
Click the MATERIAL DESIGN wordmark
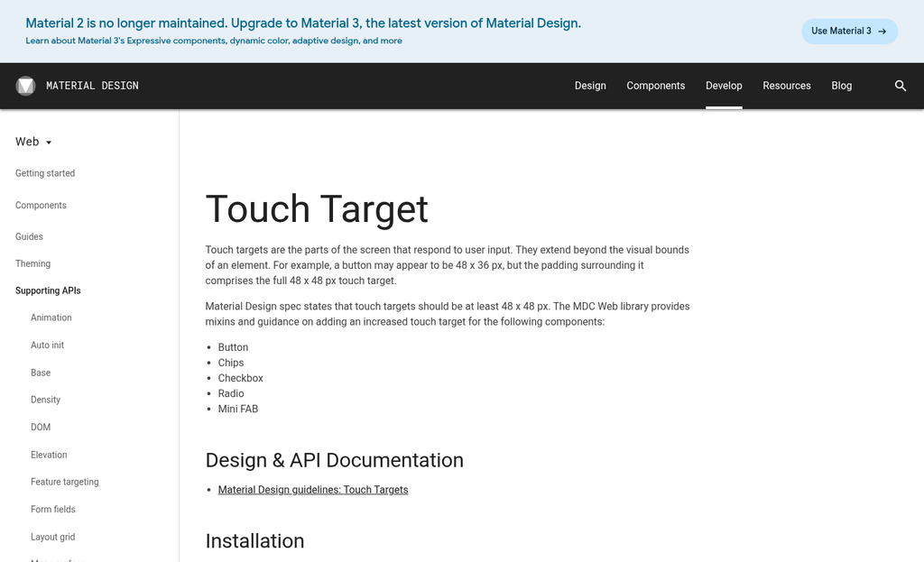93,86
